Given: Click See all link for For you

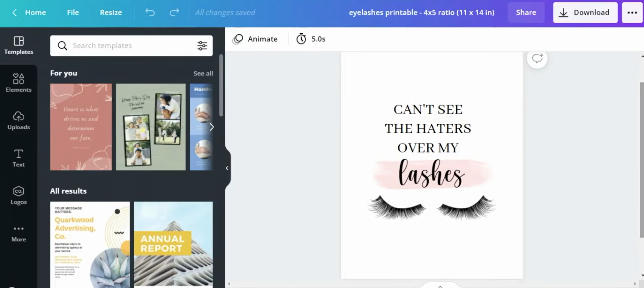Looking at the screenshot, I should pyautogui.click(x=203, y=73).
